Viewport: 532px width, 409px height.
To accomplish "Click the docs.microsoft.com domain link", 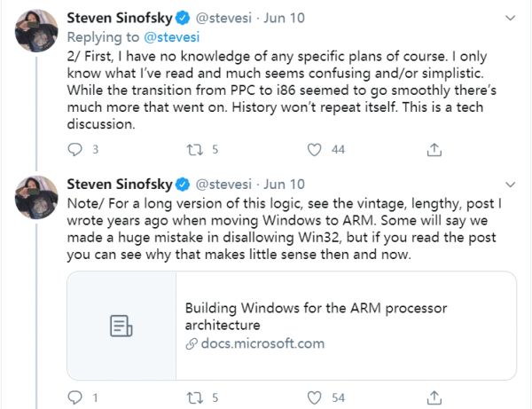I will 261,343.
